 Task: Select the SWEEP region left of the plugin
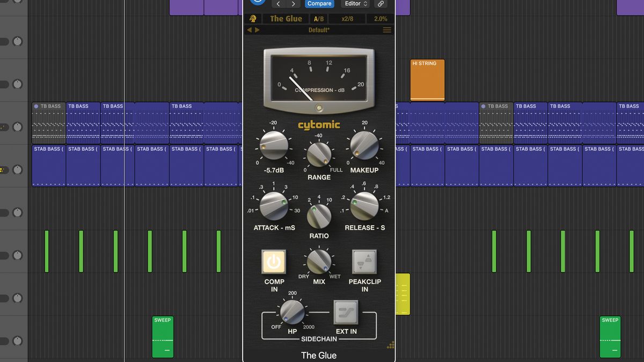click(163, 337)
